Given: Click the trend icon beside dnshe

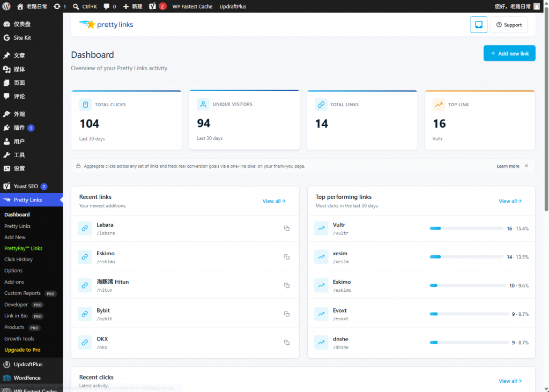Looking at the screenshot, I should click(321, 343).
